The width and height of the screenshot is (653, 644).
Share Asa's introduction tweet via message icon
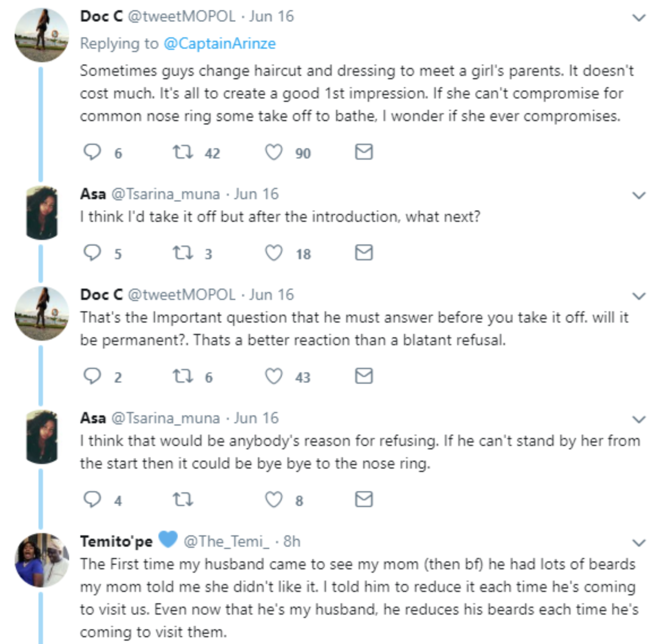363,252
